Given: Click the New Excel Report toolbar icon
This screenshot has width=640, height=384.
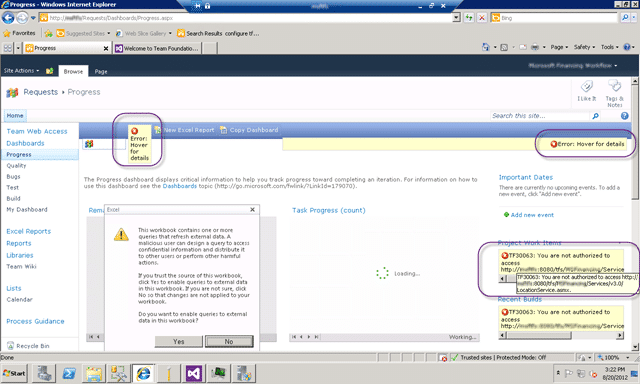Looking at the screenshot, I should tap(158, 130).
